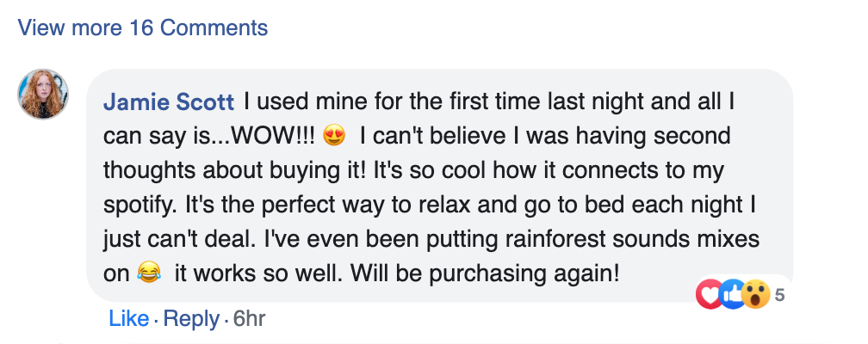Click the yellow wow-face reaction icon
Viewport: 868px width, 344px height.
click(x=753, y=295)
